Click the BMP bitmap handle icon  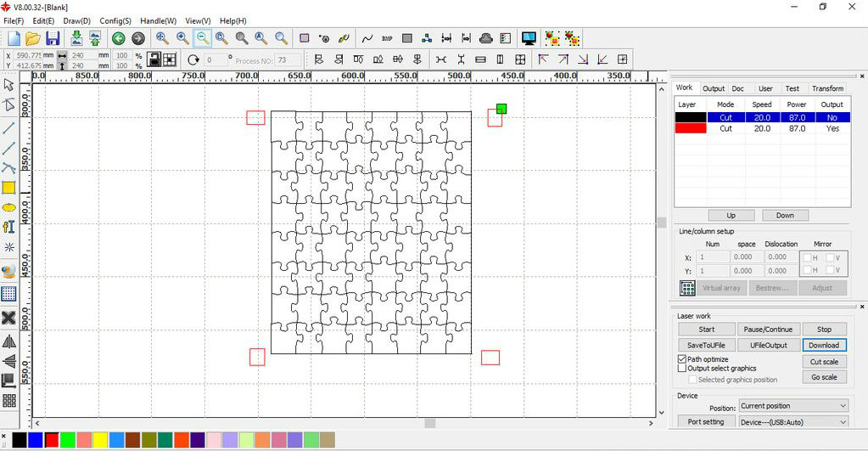[387, 38]
